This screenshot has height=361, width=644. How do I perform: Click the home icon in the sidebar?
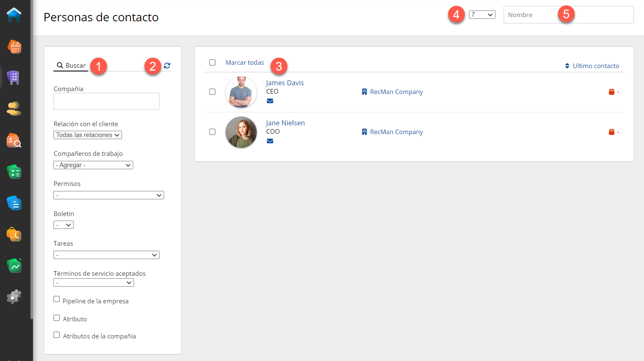pos(14,15)
